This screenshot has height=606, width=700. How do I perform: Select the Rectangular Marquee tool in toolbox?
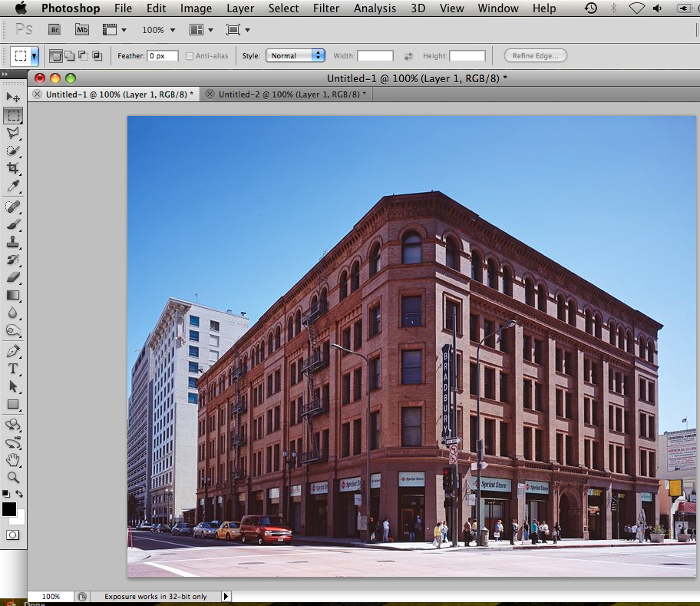click(x=13, y=116)
